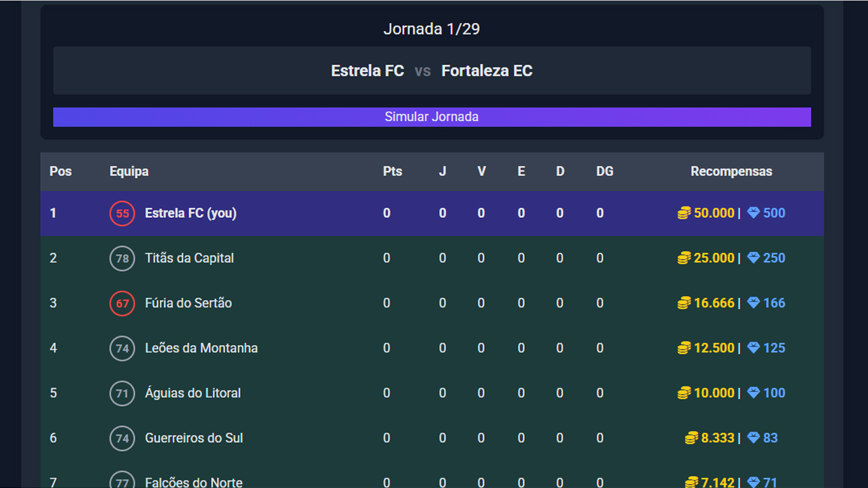Click the coin icon beside 50.000
Image resolution: width=868 pixels, height=488 pixels.
pos(684,213)
